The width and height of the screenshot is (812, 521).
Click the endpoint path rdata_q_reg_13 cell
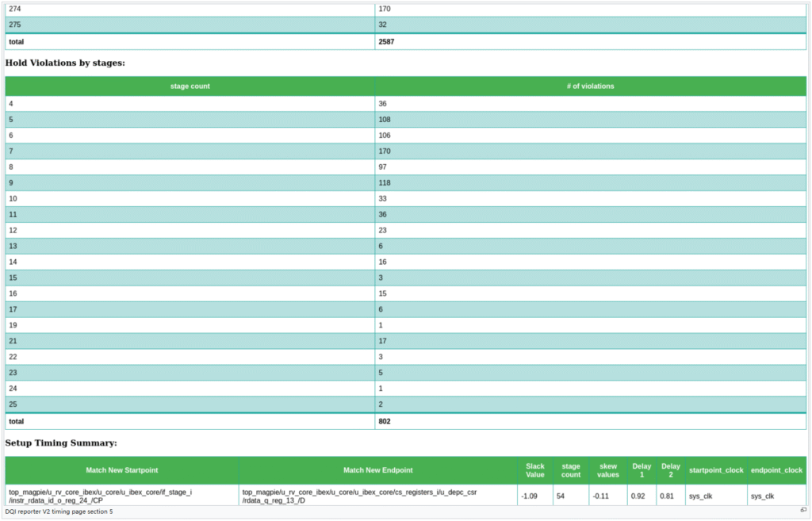click(359, 496)
